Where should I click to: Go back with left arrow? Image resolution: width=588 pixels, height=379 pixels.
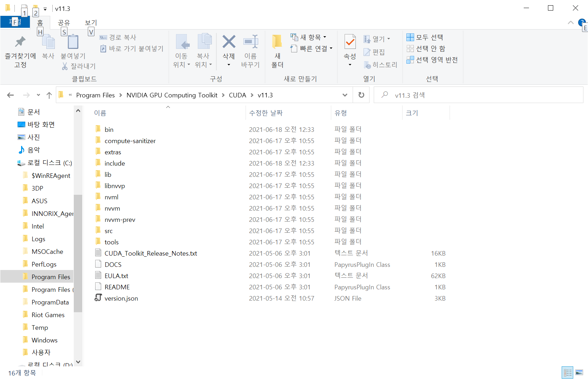pyautogui.click(x=11, y=95)
